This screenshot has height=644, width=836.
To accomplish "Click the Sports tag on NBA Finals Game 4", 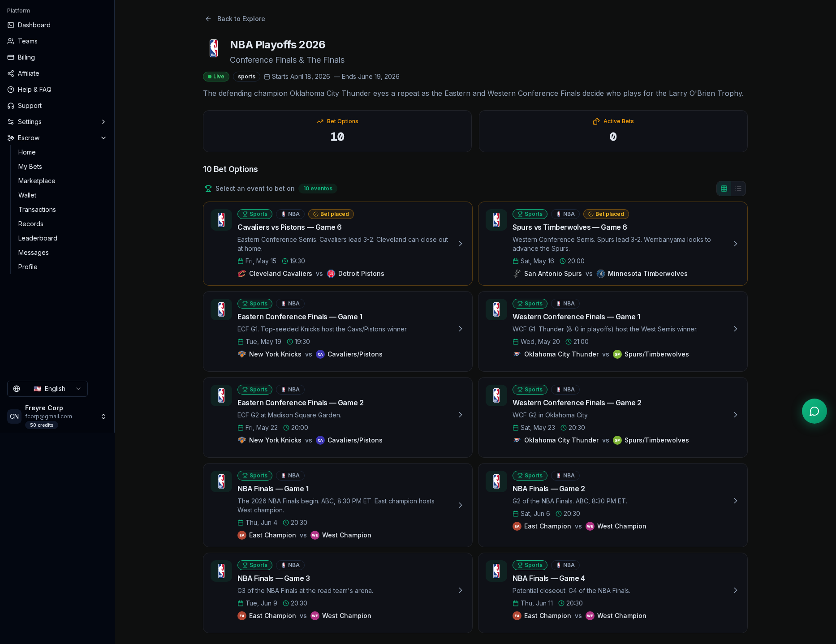I will coord(530,565).
